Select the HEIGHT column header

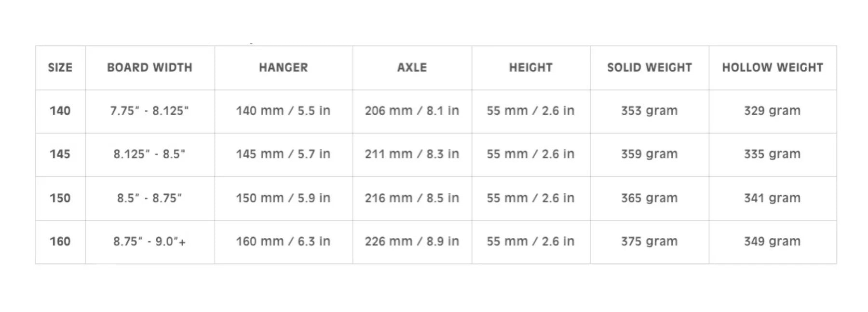coord(530,68)
